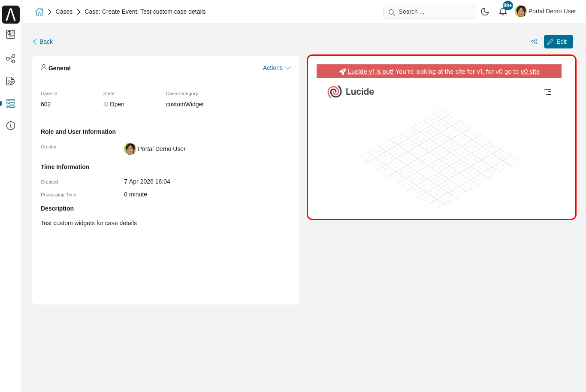Image resolution: width=586 pixels, height=392 pixels.
Task: Click the Axon Ivy logo in the sidebar
Action: (x=11, y=15)
